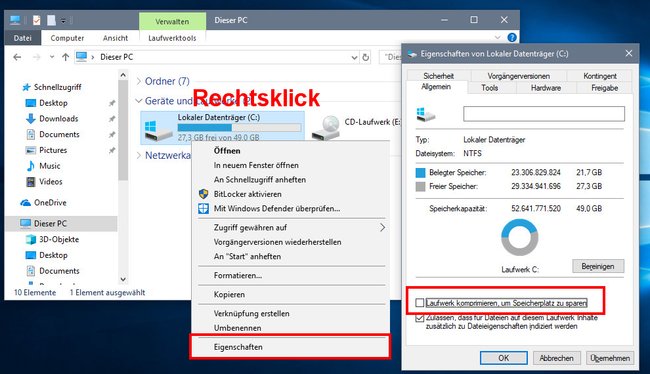Switch to Sicherheit tab in properties dialog
This screenshot has height=374, width=650.
coord(439,75)
